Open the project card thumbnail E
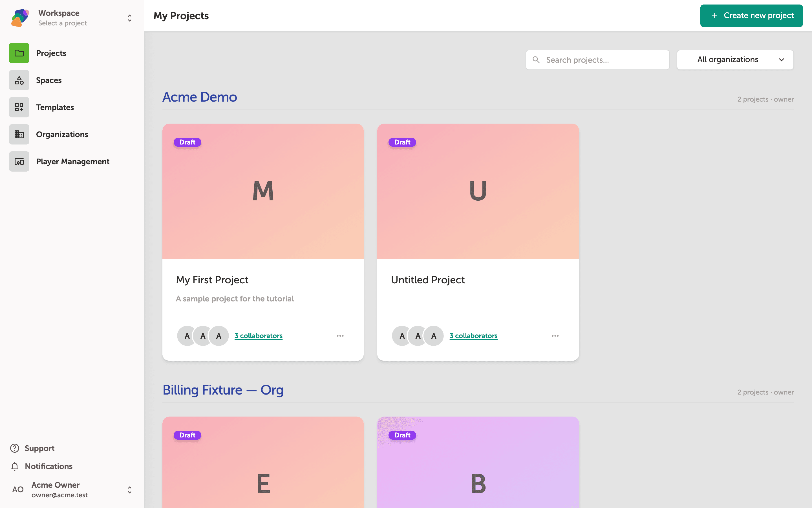 tap(263, 462)
